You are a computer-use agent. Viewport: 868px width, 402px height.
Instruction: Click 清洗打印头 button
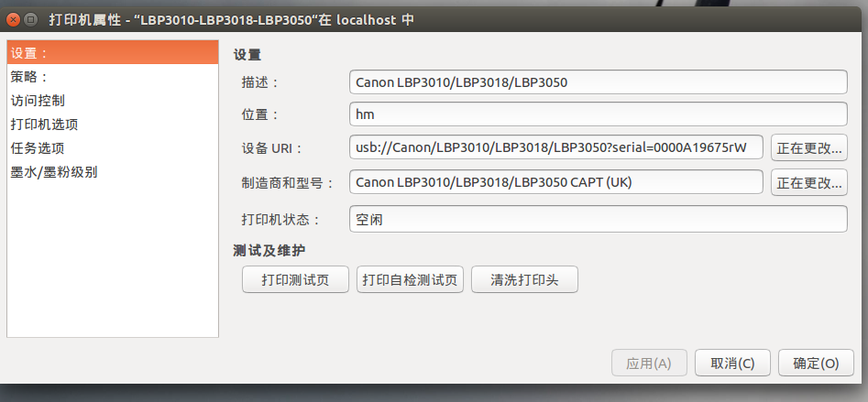click(x=525, y=280)
